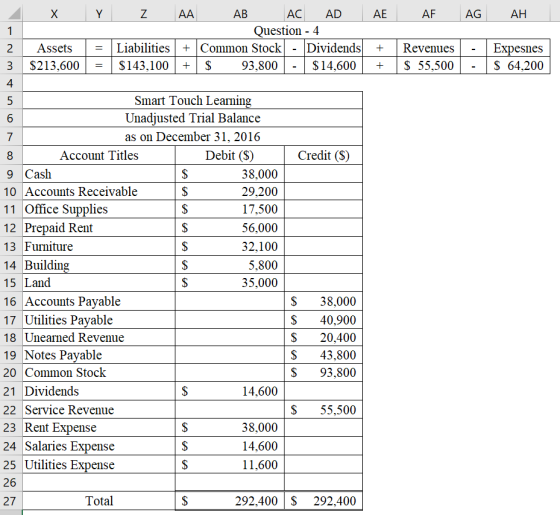Click the Cash debit value 38,000

(x=230, y=174)
